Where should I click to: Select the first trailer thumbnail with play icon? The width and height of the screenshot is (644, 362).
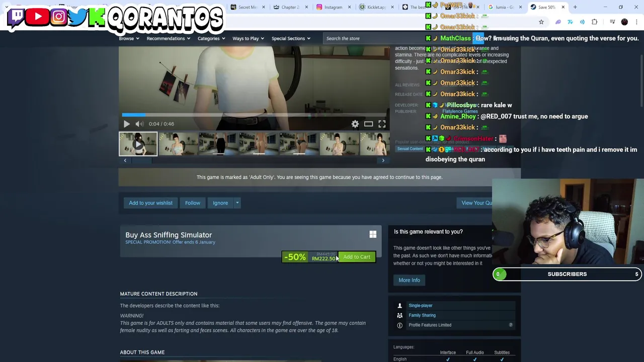click(x=138, y=144)
